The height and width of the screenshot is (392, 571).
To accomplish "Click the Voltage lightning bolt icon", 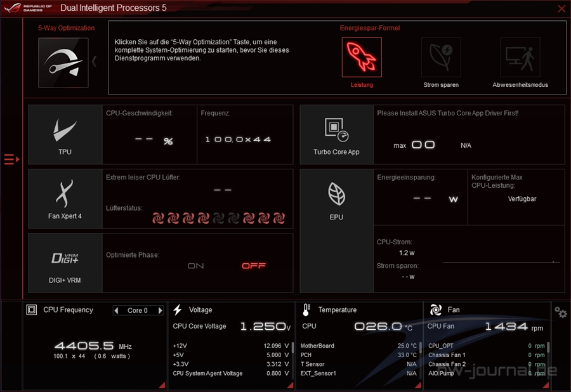I will pyautogui.click(x=178, y=310).
